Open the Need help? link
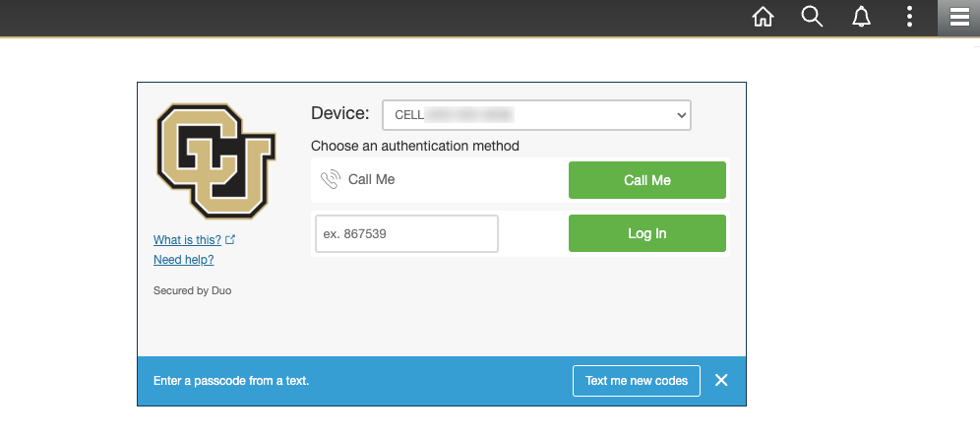 click(x=184, y=260)
